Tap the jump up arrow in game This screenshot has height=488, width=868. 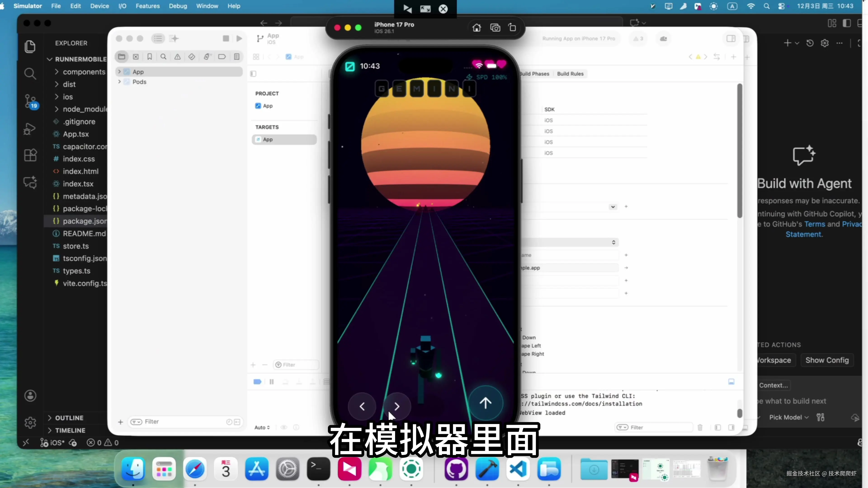pyautogui.click(x=485, y=403)
